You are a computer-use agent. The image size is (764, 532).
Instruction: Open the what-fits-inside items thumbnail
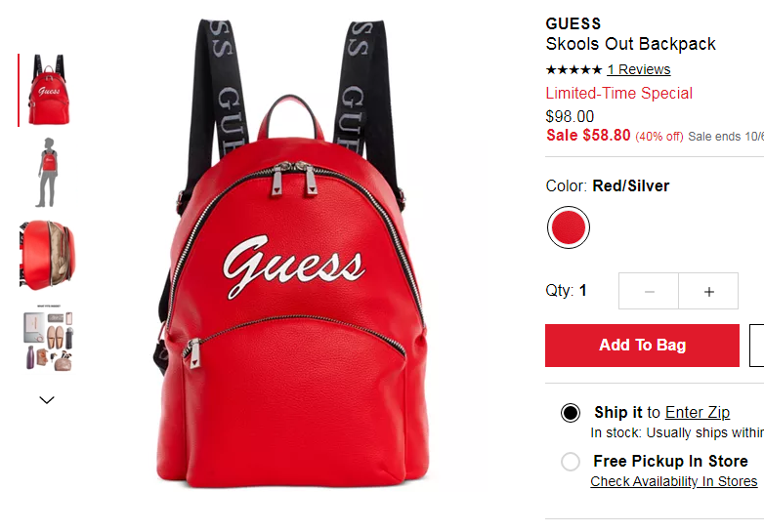[x=47, y=339]
